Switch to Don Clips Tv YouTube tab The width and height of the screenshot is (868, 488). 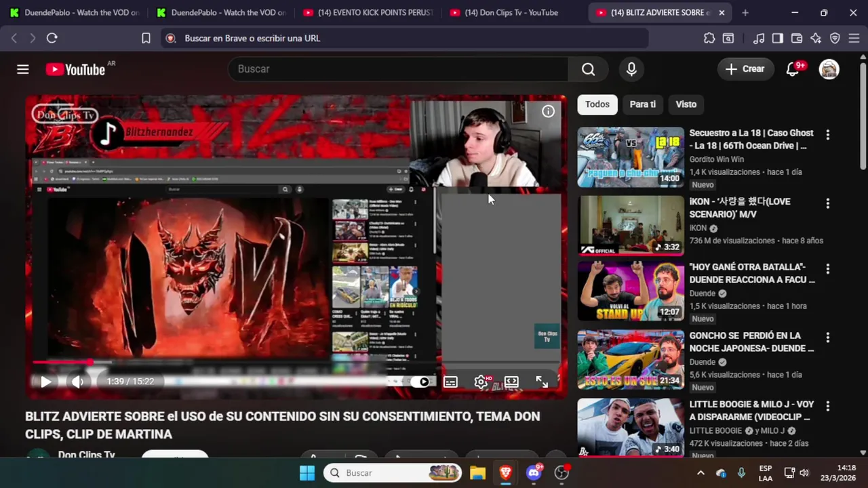[514, 13]
